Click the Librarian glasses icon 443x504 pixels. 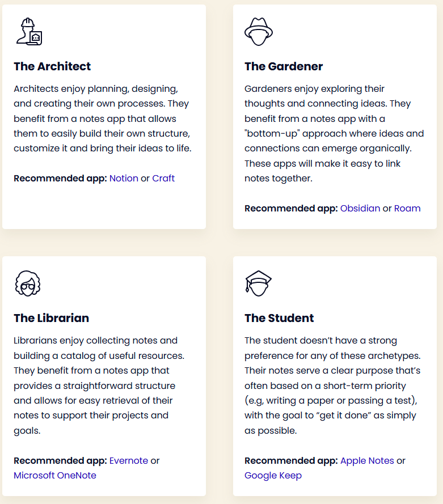point(28,283)
